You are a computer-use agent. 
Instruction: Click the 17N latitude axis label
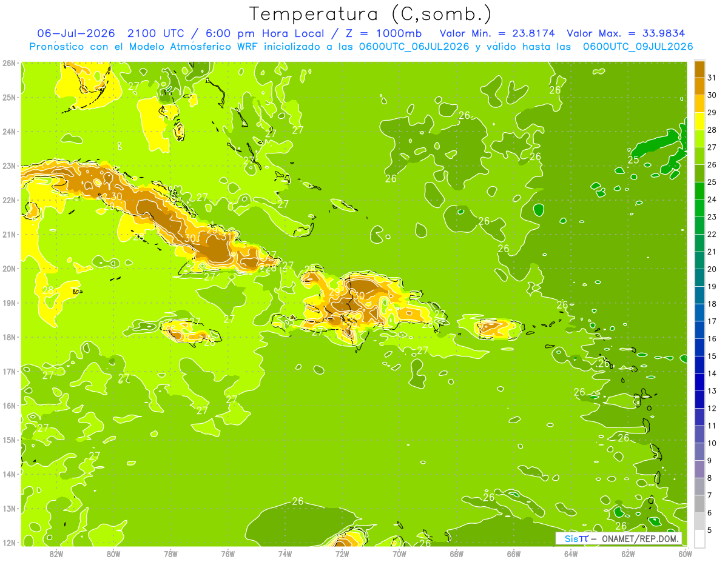pyautogui.click(x=8, y=371)
